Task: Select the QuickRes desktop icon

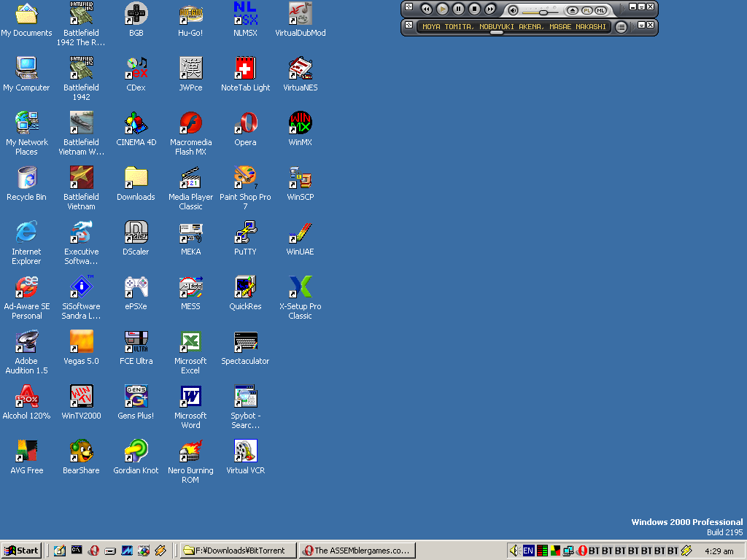Action: click(245, 293)
